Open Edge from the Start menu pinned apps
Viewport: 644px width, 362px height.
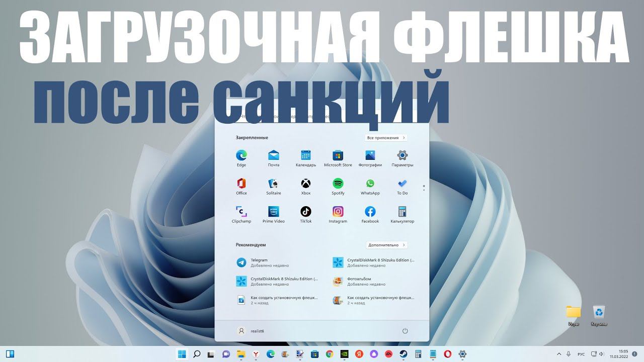[242, 158]
